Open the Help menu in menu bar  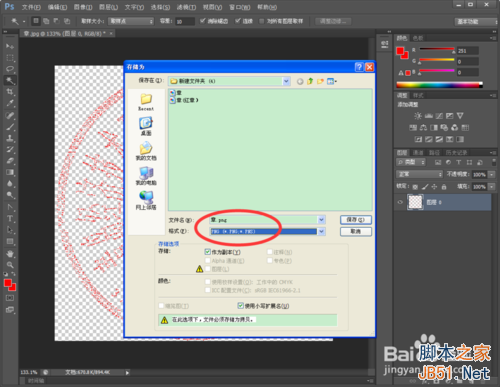[x=267, y=7]
